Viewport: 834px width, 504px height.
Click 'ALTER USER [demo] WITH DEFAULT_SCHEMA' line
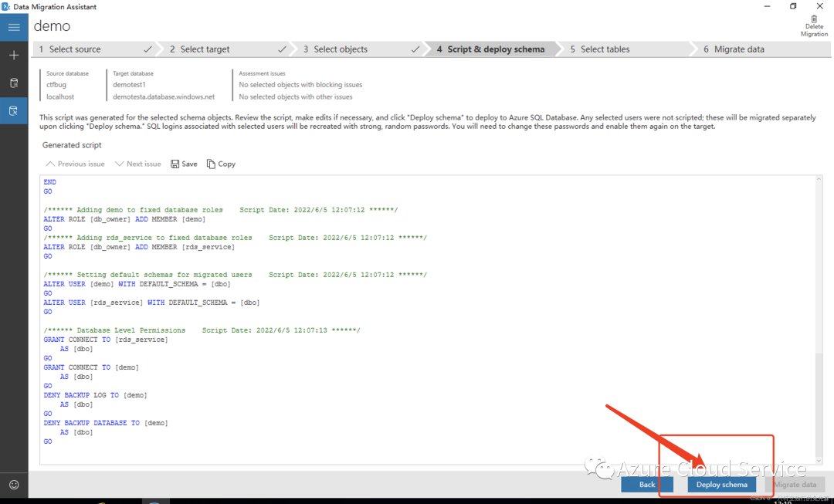[137, 284]
